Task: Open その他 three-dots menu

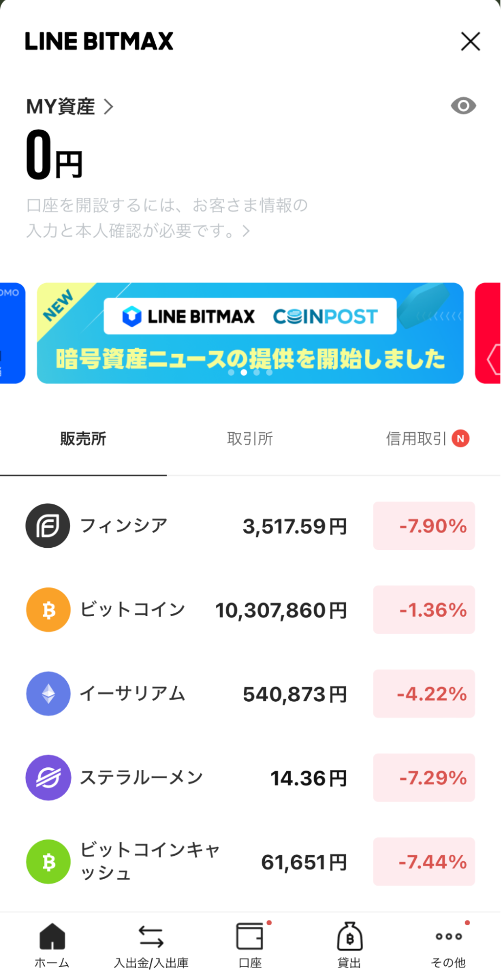Action: [x=448, y=937]
